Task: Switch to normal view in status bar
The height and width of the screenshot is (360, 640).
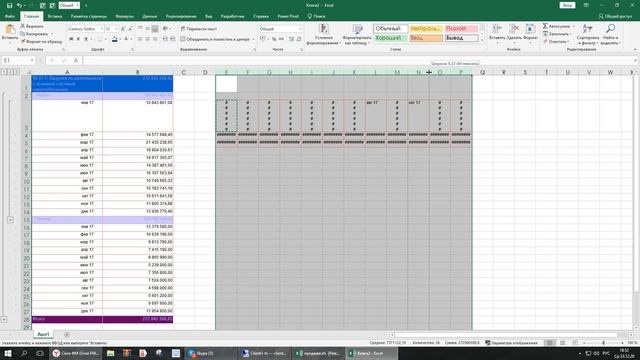Action: click(x=550, y=343)
